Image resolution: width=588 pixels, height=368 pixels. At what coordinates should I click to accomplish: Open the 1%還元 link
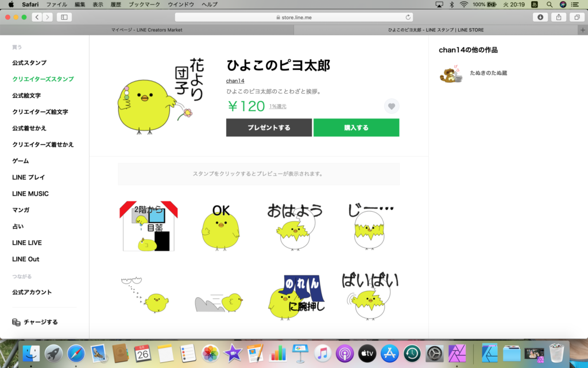pyautogui.click(x=278, y=106)
